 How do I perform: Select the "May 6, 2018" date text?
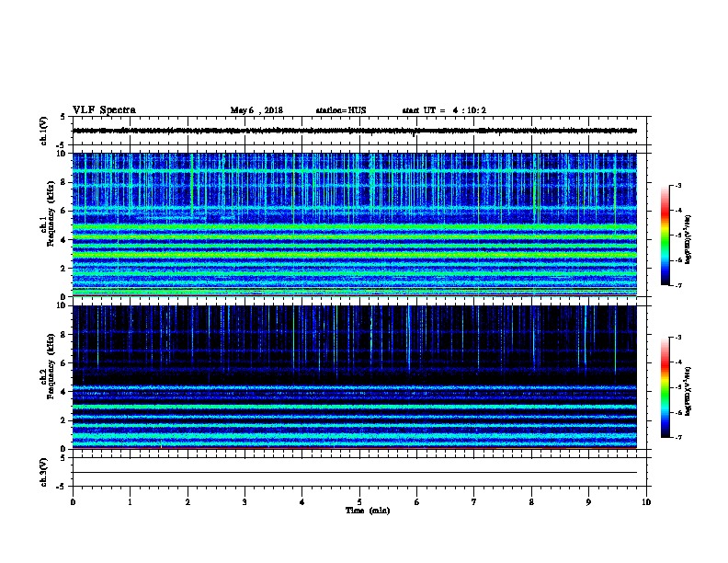pos(256,110)
